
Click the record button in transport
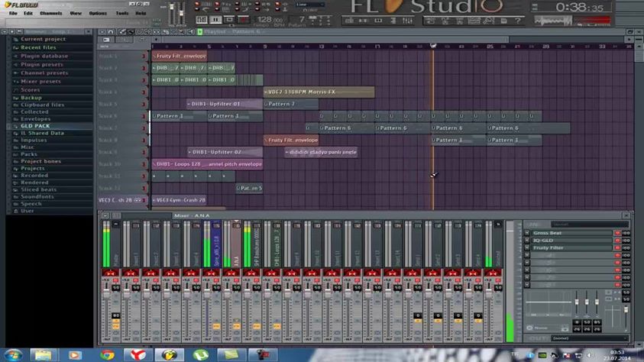[x=244, y=19]
